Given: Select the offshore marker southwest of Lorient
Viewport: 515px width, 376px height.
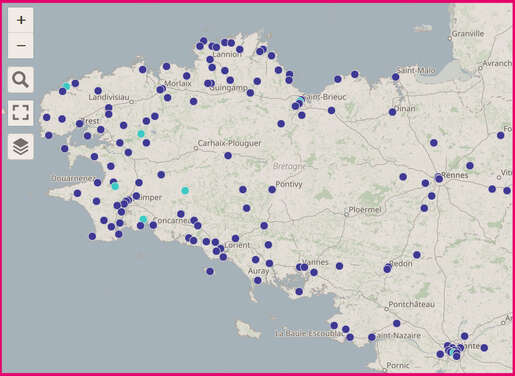Looking at the screenshot, I should click(210, 271).
